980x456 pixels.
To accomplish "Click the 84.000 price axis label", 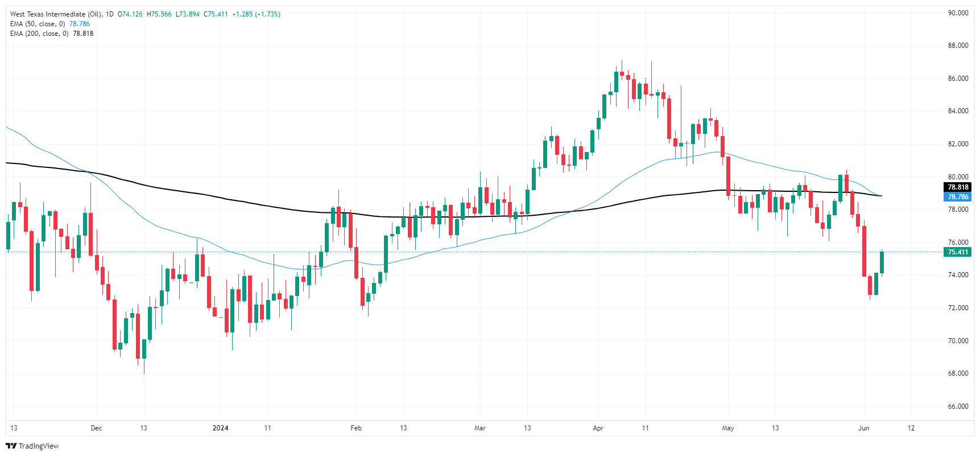I will tap(958, 111).
